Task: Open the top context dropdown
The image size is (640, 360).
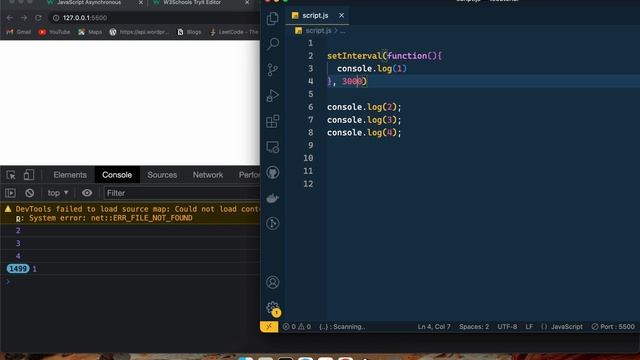Action: [58, 193]
